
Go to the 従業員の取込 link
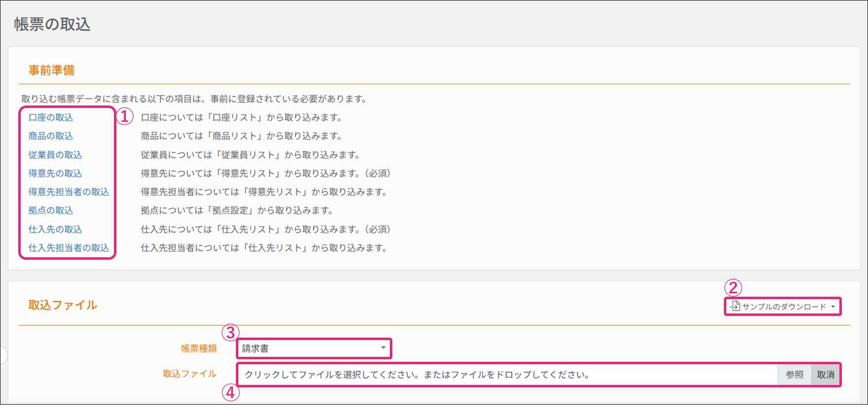click(x=55, y=155)
